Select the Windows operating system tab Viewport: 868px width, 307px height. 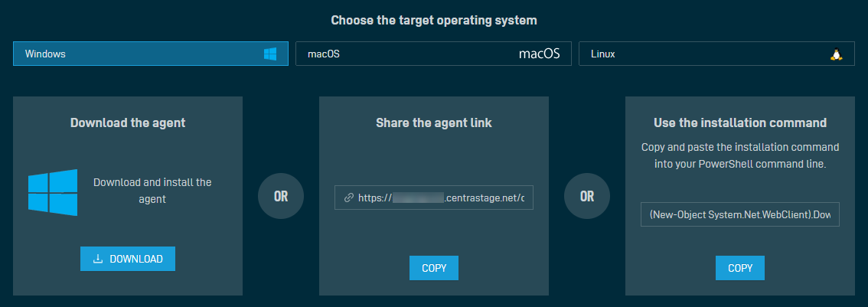pos(151,54)
